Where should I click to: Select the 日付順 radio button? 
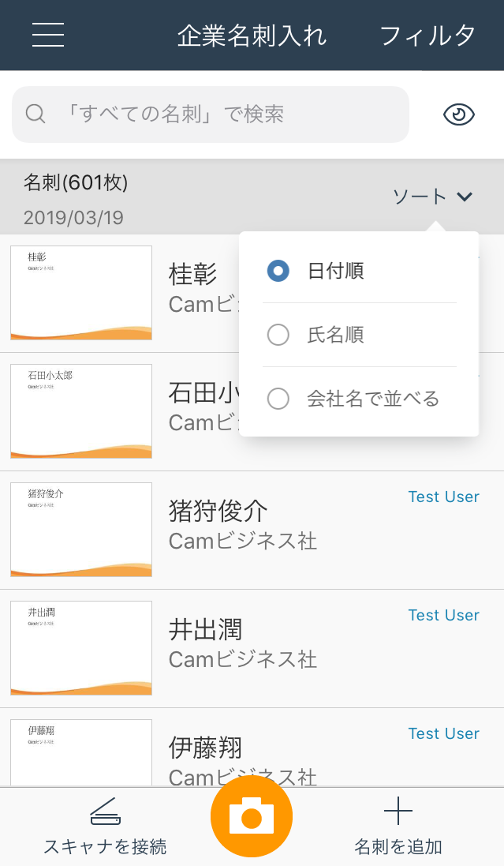point(278,271)
